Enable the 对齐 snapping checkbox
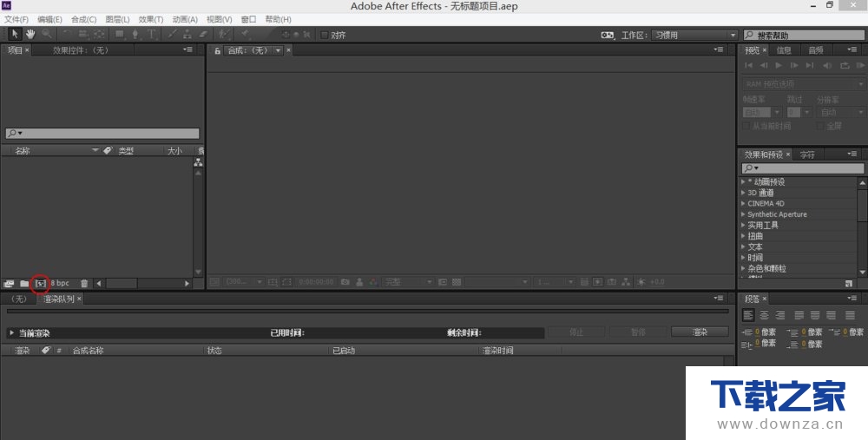Image resolution: width=868 pixels, height=440 pixels. pos(325,35)
